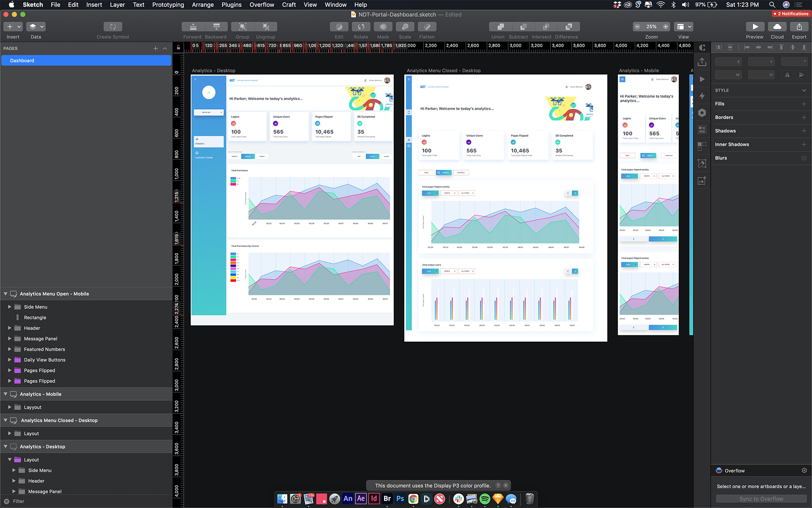Viewport: 812px width, 508px height.
Task: Apply Subtract boolean operation
Action: coord(523,27)
